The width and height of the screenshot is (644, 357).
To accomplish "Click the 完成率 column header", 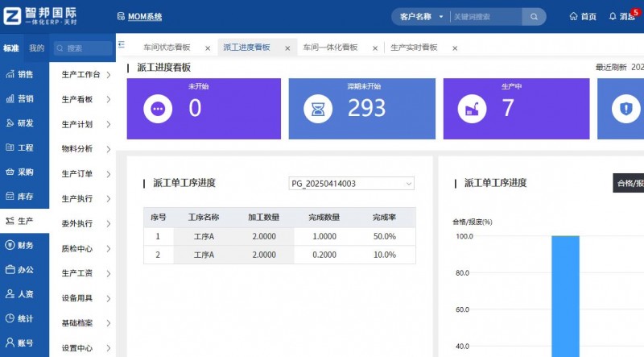I will pyautogui.click(x=385, y=217).
